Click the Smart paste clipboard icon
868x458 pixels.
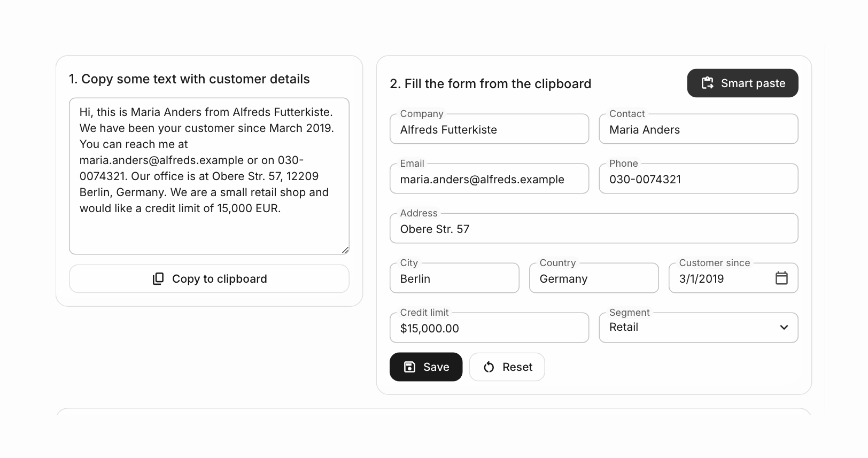click(x=707, y=83)
